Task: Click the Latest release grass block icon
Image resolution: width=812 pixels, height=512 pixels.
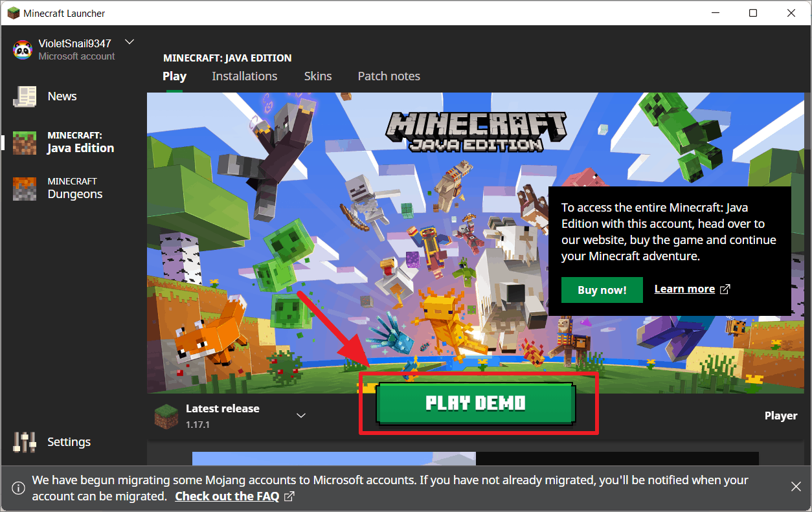Action: click(x=166, y=416)
